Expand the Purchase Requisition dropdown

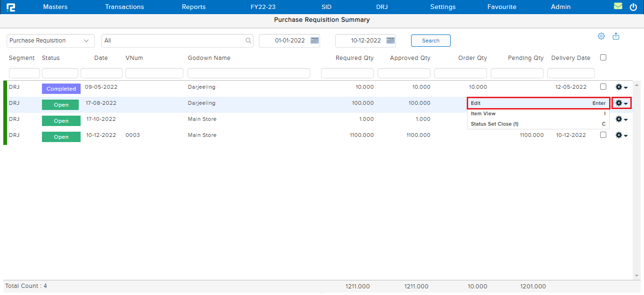pyautogui.click(x=50, y=41)
